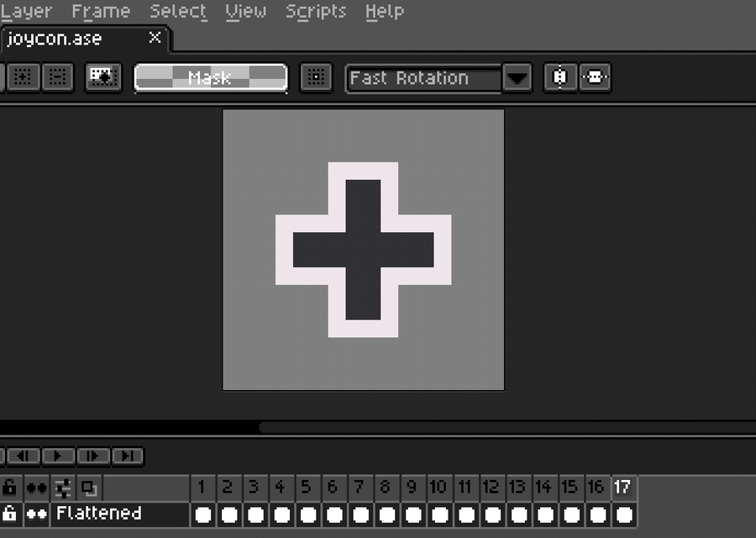The width and height of the screenshot is (756, 538).
Task: Select frame 13 header
Action: pos(518,488)
